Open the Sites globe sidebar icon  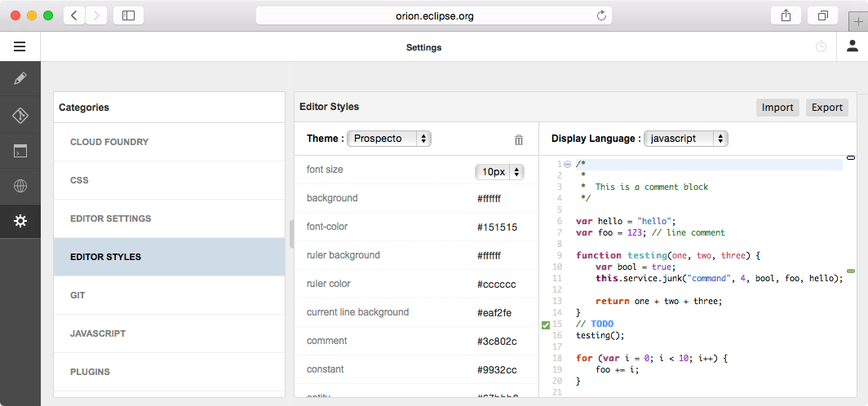click(20, 186)
